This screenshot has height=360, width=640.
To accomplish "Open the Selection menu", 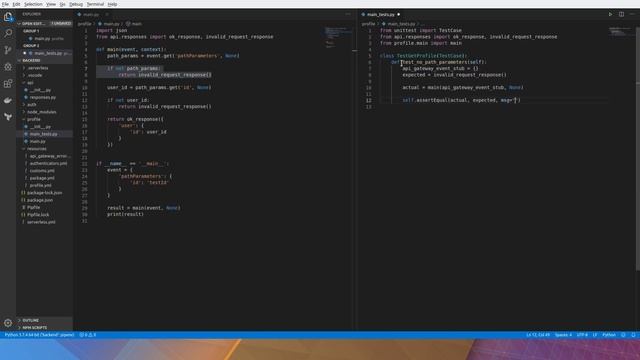I will [33, 4].
